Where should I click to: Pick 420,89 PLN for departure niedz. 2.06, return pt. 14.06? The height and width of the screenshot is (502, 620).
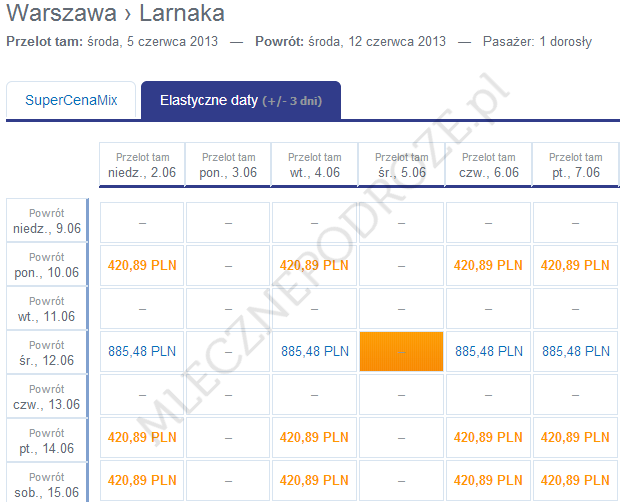point(142,437)
